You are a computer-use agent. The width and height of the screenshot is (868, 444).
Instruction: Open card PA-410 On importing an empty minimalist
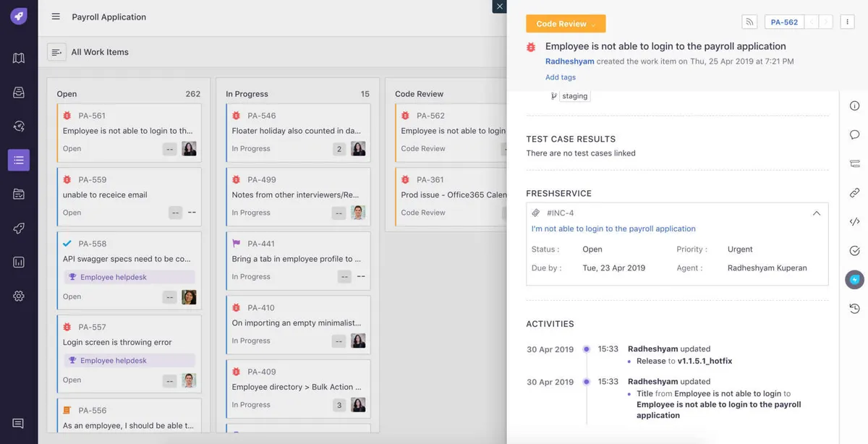298,325
